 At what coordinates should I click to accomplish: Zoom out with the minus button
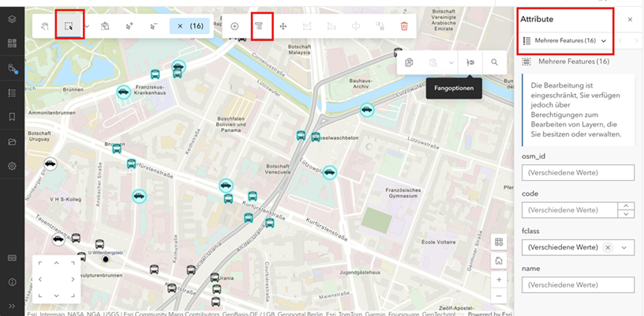point(499,296)
